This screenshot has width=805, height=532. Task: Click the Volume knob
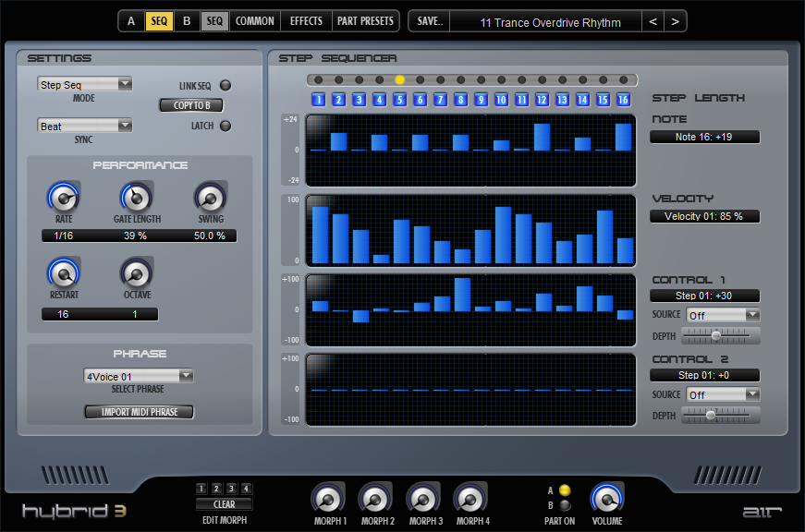(607, 499)
